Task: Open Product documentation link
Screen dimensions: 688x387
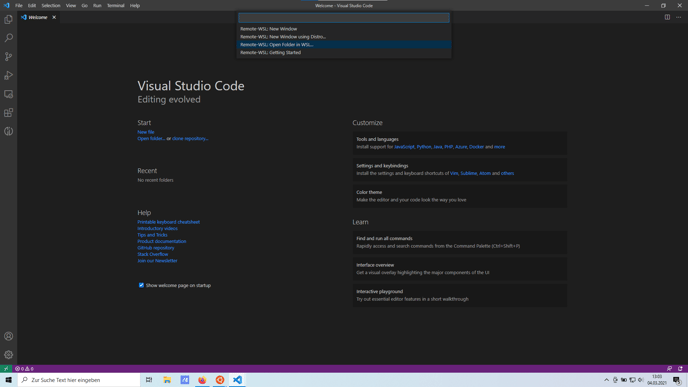Action: tap(161, 241)
